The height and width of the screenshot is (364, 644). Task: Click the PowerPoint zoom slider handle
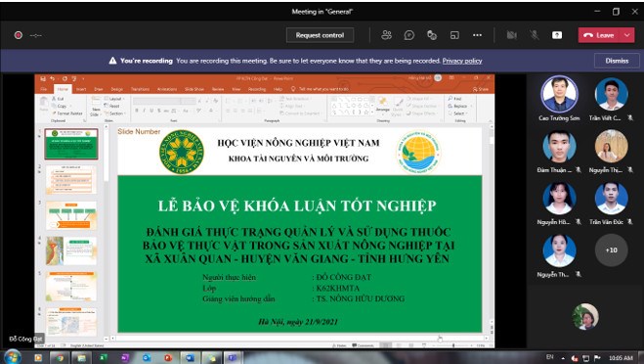pos(453,345)
